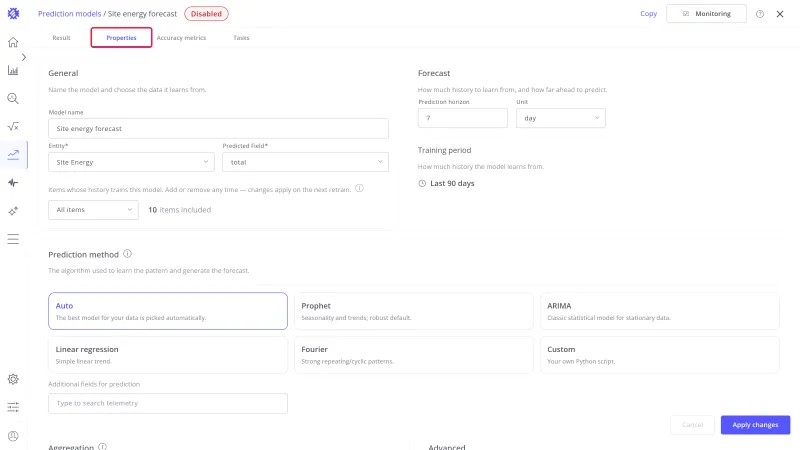Image resolution: width=800 pixels, height=450 pixels.
Task: Open the hamburger menu sidebar icon
Action: coord(13,239)
